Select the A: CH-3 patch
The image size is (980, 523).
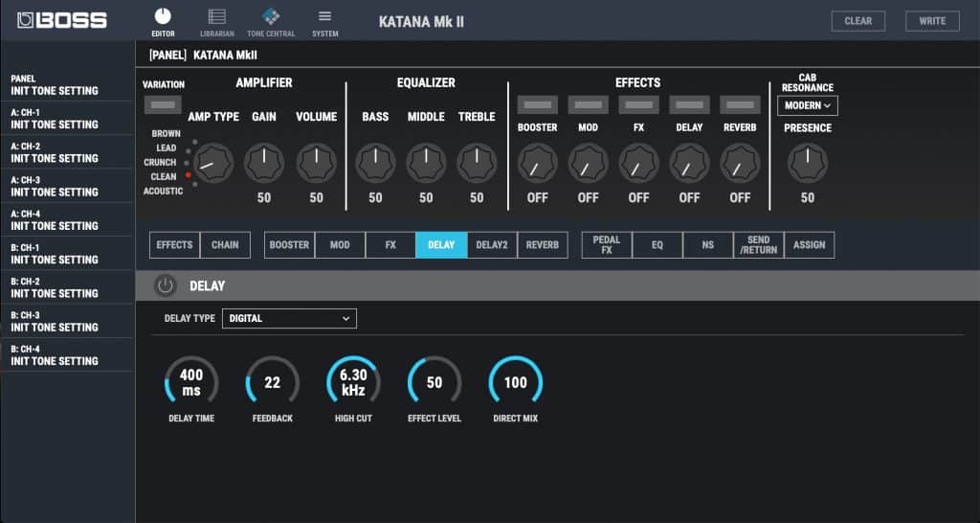coord(67,187)
